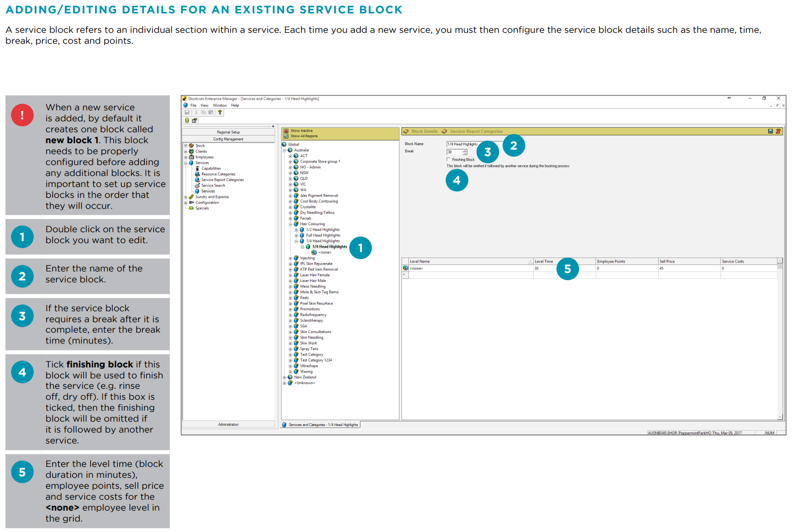Select Skin Consultations category

pyautogui.click(x=315, y=332)
